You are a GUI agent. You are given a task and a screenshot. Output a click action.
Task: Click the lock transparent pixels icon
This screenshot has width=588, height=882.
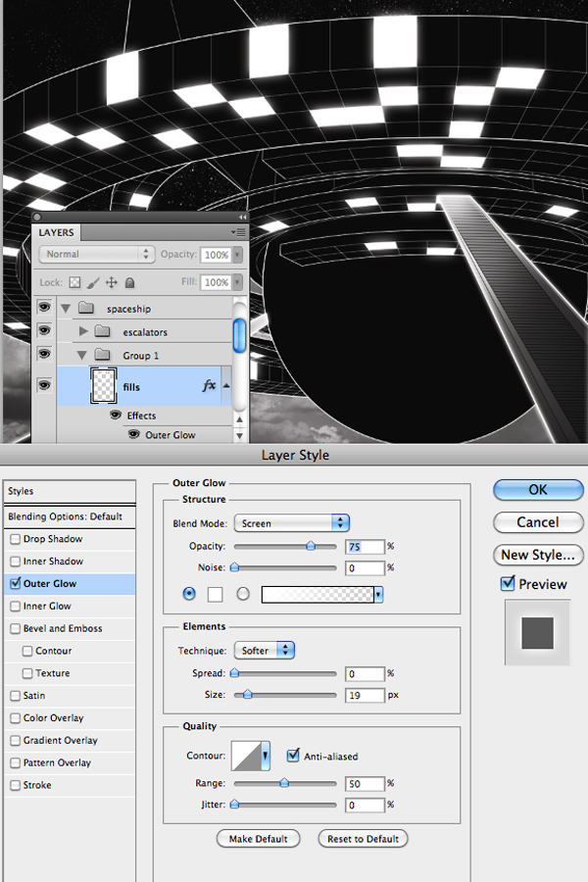[74, 282]
